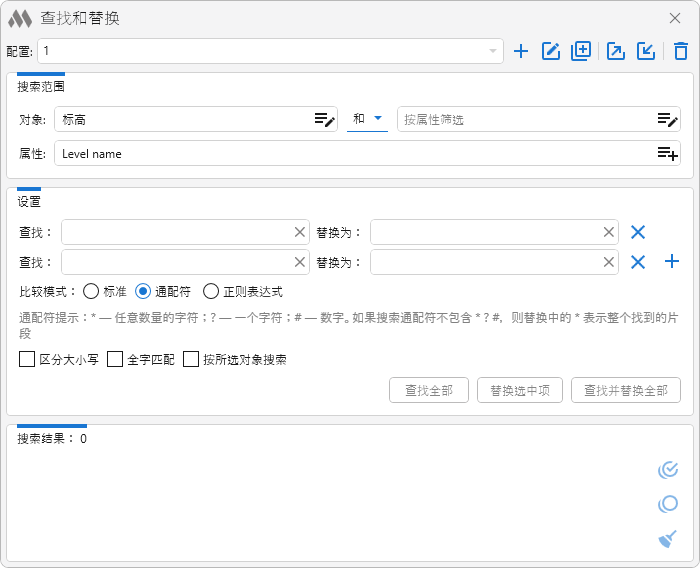Image resolution: width=700 pixels, height=568 pixels.
Task: Enable the 全字匹配 checkbox
Action: tap(115, 359)
